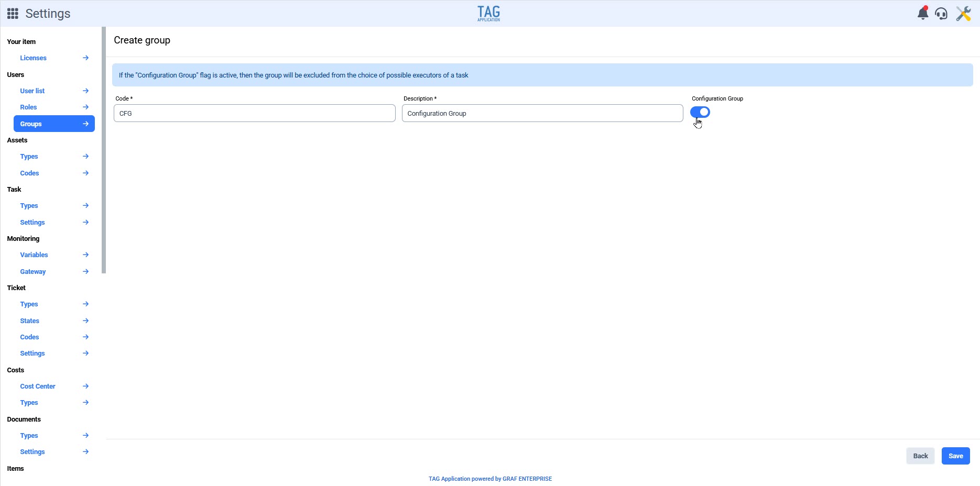Click arrow icon next to Roles
980x486 pixels.
tap(85, 107)
